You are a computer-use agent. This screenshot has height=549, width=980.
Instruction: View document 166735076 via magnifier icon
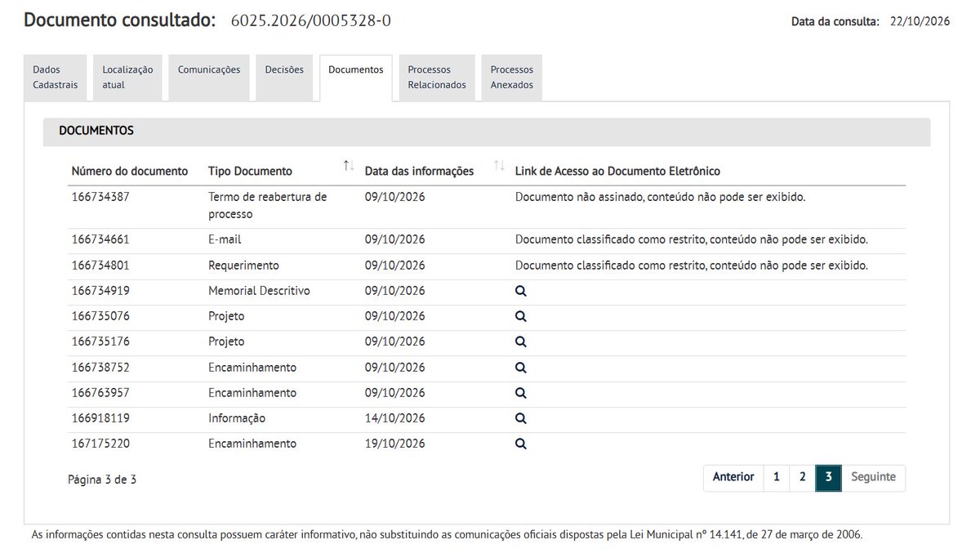point(521,316)
